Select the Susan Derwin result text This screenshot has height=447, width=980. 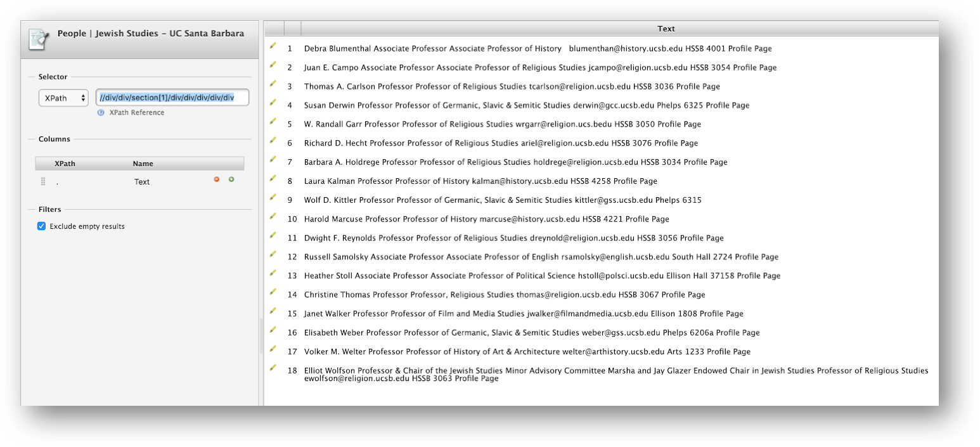coord(526,105)
